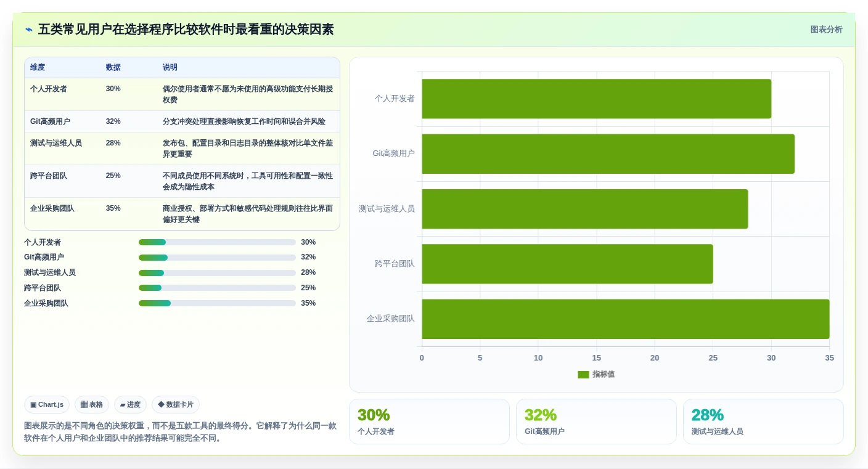Viewport: 868px width, 469px height.
Task: Click the 企业采购团队 chart bar
Action: 625,319
